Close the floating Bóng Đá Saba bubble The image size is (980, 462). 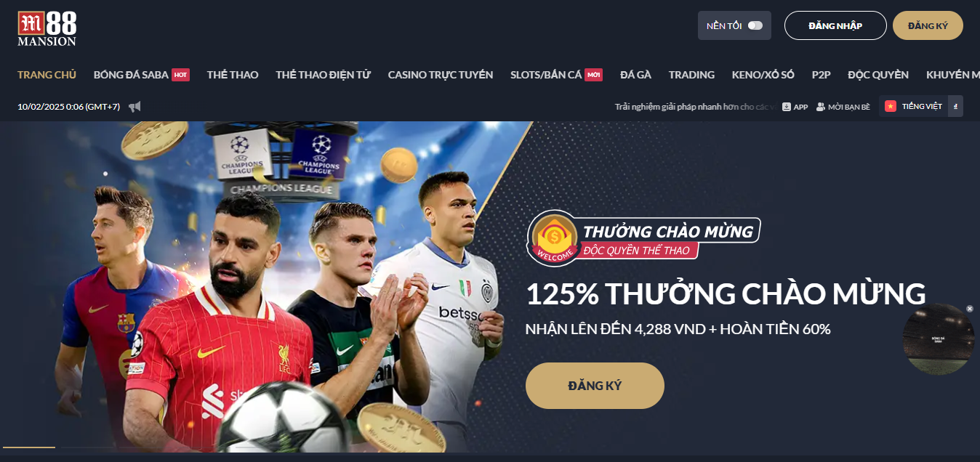coord(969,309)
